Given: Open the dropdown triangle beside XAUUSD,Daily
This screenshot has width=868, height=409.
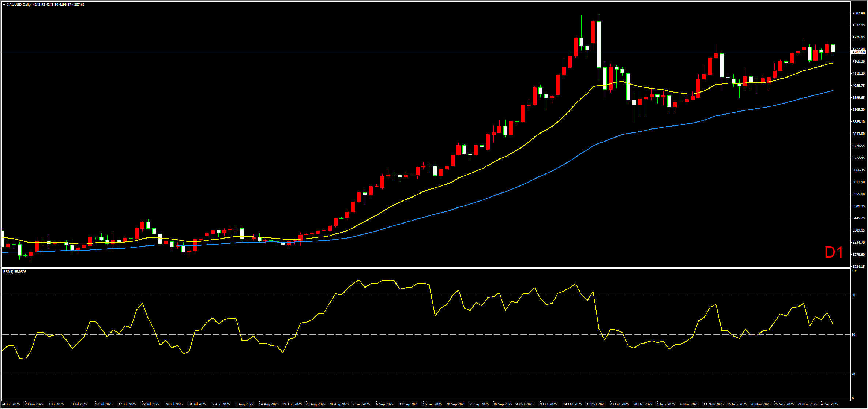Looking at the screenshot, I should point(4,5).
